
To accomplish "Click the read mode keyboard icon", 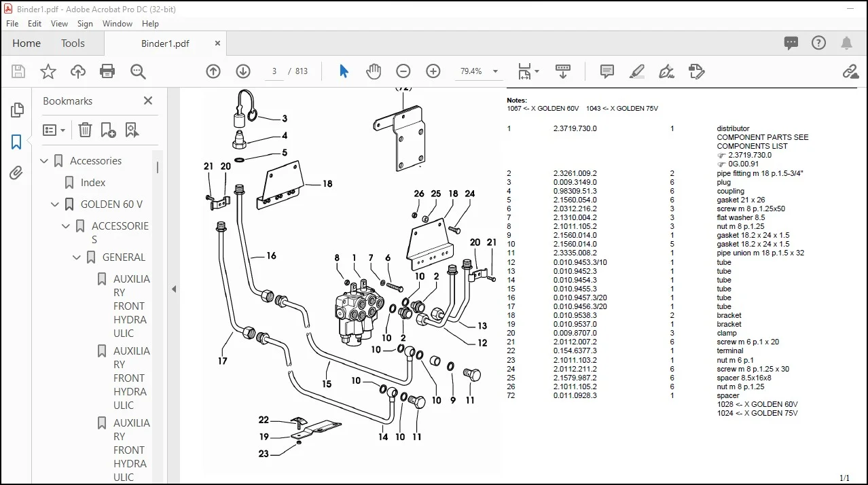I will tap(562, 71).
